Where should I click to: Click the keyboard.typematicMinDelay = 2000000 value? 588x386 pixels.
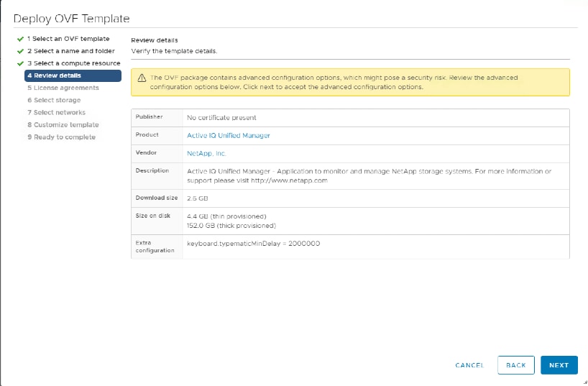coord(254,244)
